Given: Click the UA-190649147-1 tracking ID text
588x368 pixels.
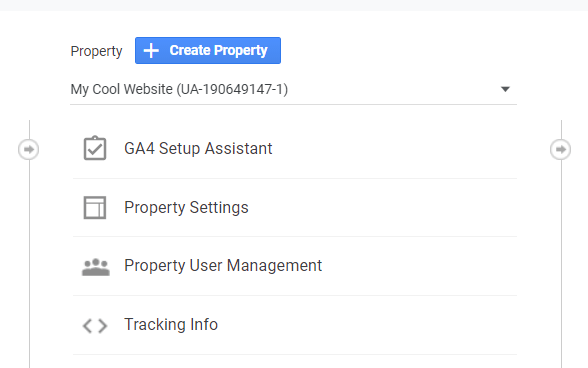Looking at the screenshot, I should (x=232, y=89).
